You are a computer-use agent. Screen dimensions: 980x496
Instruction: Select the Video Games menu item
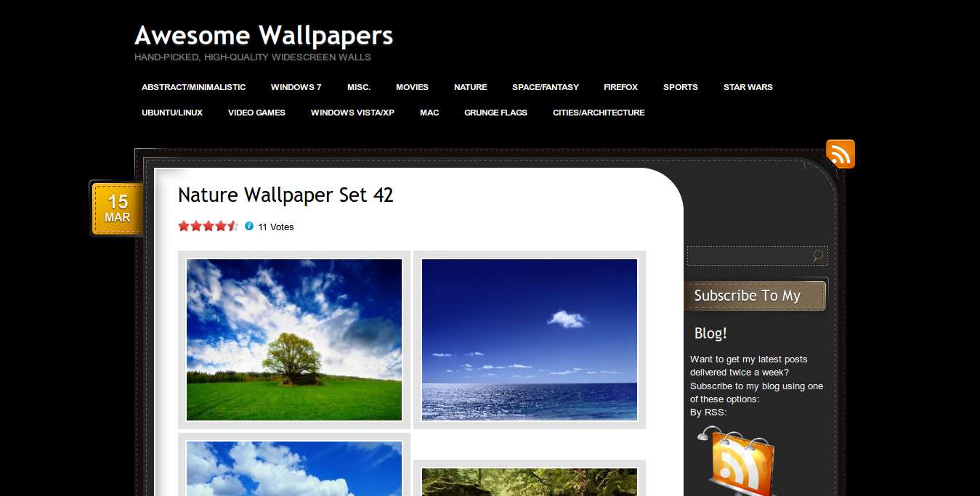pyautogui.click(x=256, y=113)
